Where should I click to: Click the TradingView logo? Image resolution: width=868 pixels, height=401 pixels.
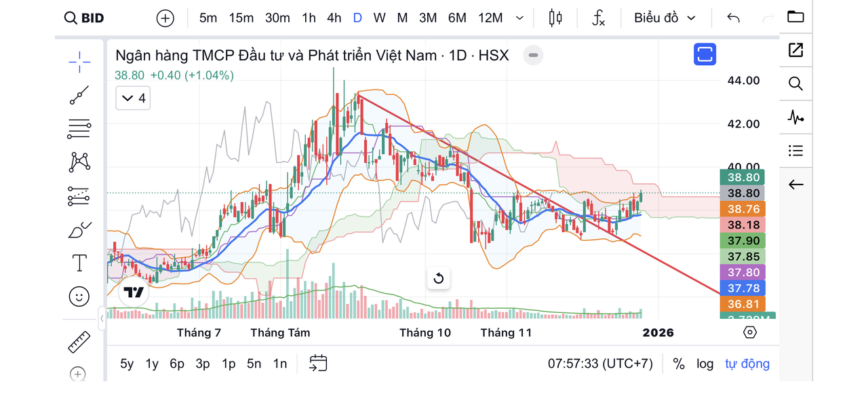click(133, 292)
